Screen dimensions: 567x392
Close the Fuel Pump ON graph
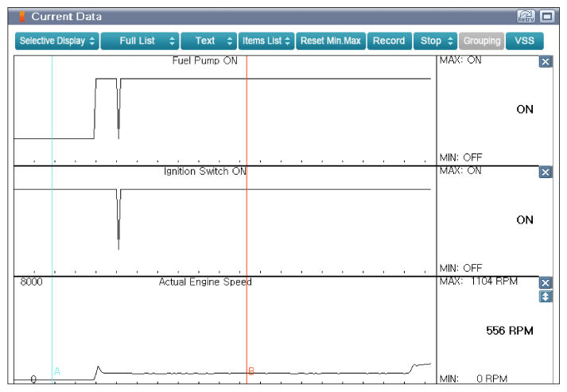tap(546, 62)
